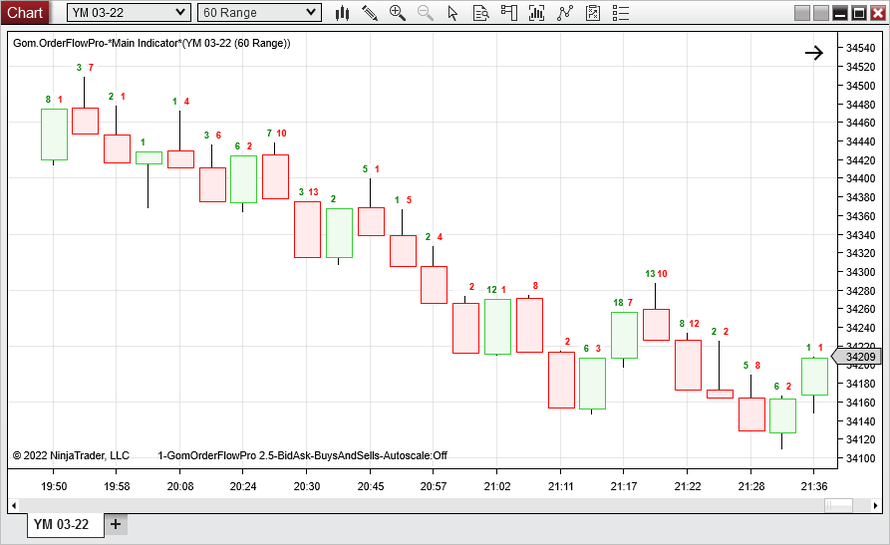Add a new tab with plus button
Image resolution: width=890 pixels, height=545 pixels.
pyautogui.click(x=116, y=524)
